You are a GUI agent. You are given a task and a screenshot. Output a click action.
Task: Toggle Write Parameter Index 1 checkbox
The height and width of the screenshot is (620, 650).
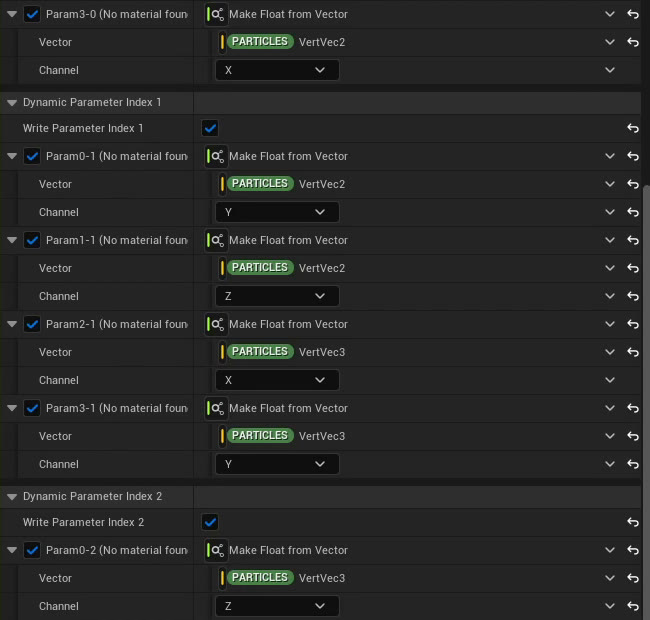210,128
